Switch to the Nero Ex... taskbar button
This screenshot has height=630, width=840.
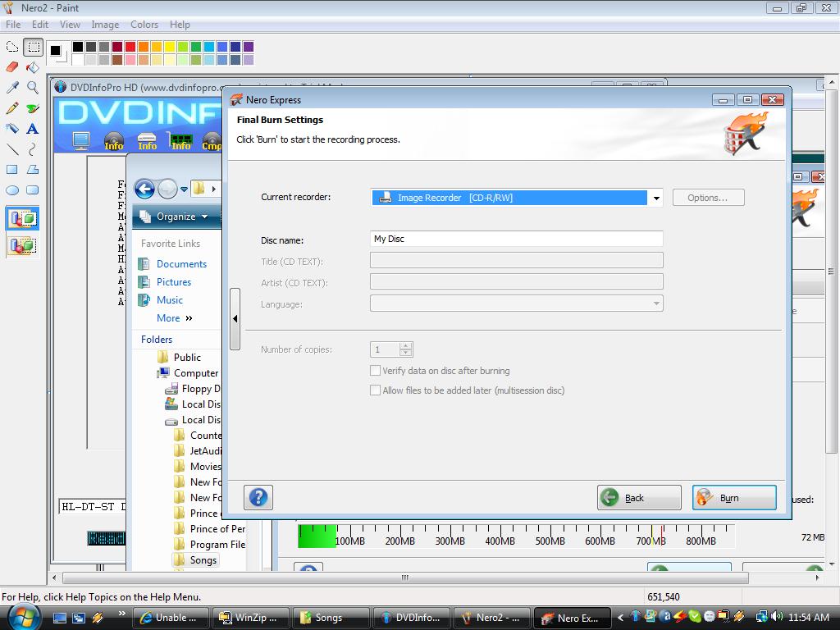click(x=572, y=618)
